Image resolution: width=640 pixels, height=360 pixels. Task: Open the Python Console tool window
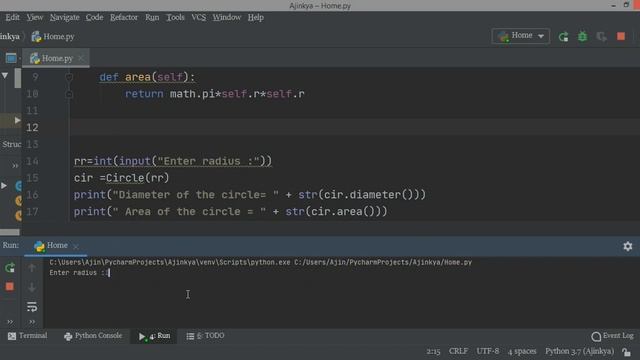(93, 336)
